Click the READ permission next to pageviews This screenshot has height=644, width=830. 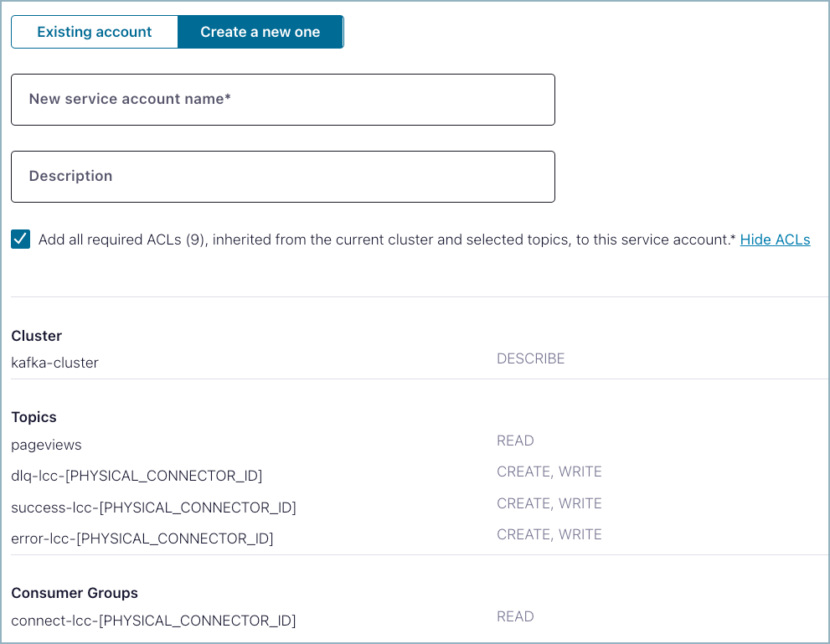pyautogui.click(x=515, y=440)
